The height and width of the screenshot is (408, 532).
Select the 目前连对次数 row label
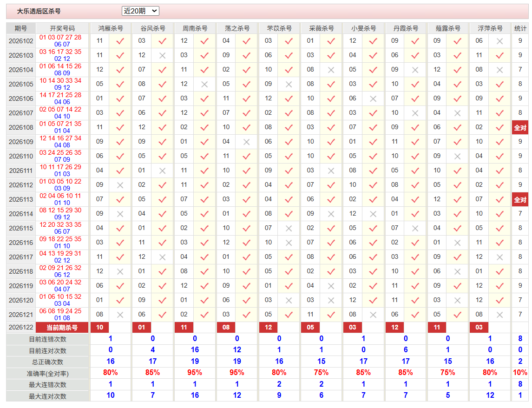point(47,351)
